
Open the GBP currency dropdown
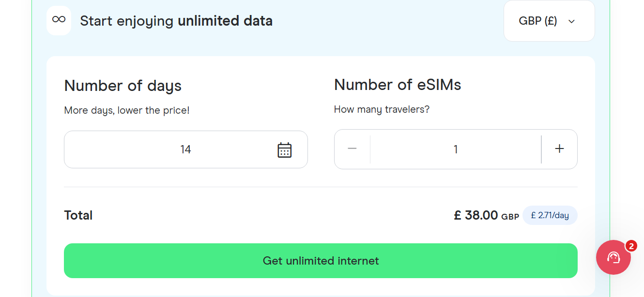[549, 21]
